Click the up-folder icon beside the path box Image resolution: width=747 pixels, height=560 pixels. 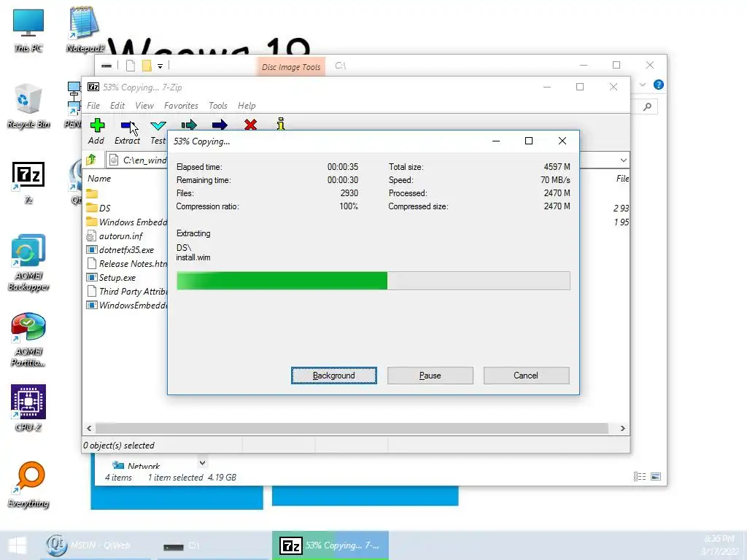91,160
